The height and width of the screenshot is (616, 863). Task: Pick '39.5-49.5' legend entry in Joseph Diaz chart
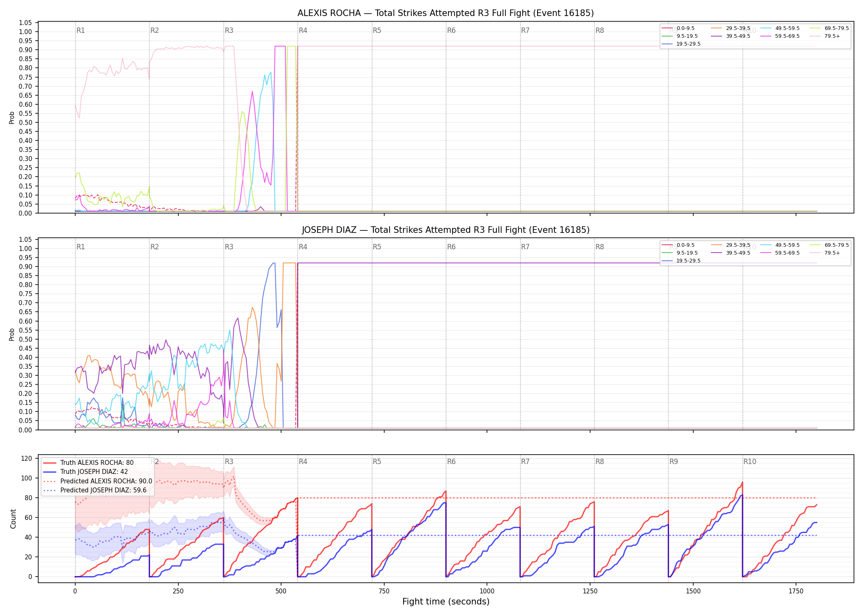tap(731, 253)
